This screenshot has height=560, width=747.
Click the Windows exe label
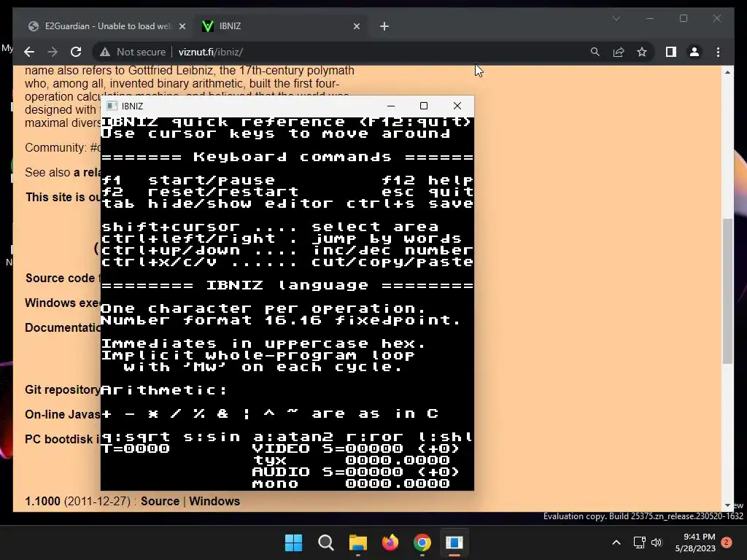pos(63,303)
